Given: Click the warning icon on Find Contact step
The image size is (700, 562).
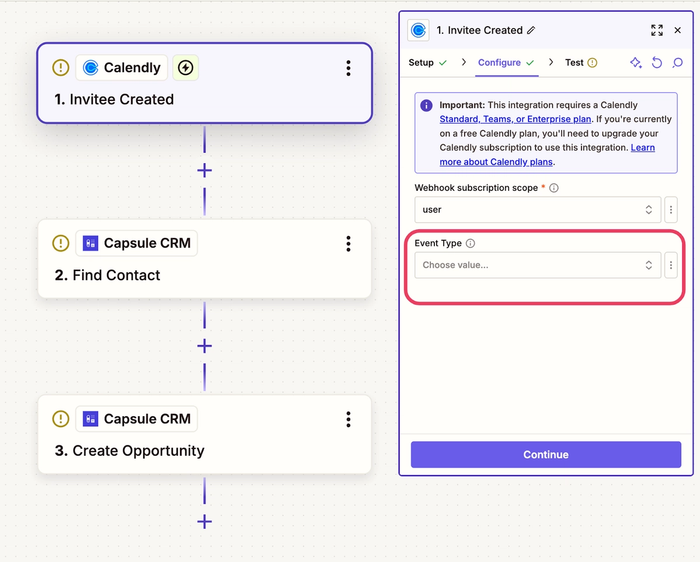Looking at the screenshot, I should pyautogui.click(x=61, y=243).
